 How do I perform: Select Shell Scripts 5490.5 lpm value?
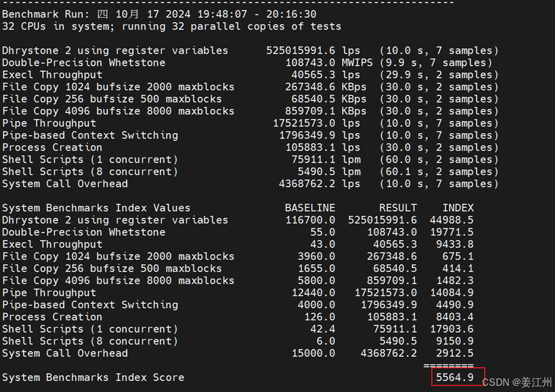click(x=329, y=172)
